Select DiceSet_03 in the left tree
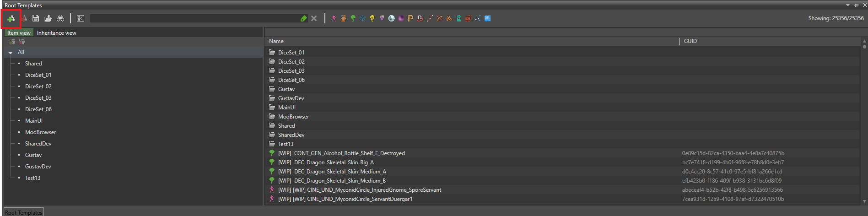868x216 pixels. pyautogui.click(x=38, y=98)
